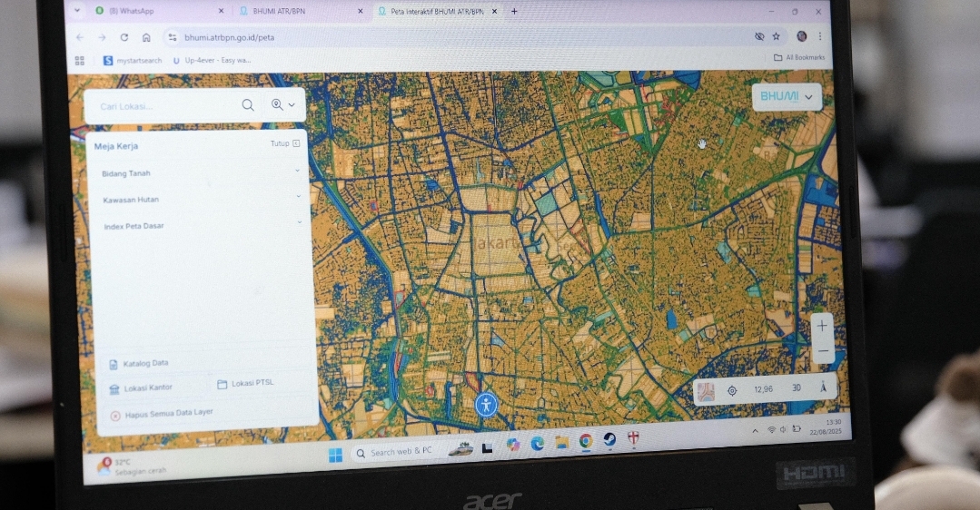
Task: Click the browser reload icon
Action: (124, 37)
